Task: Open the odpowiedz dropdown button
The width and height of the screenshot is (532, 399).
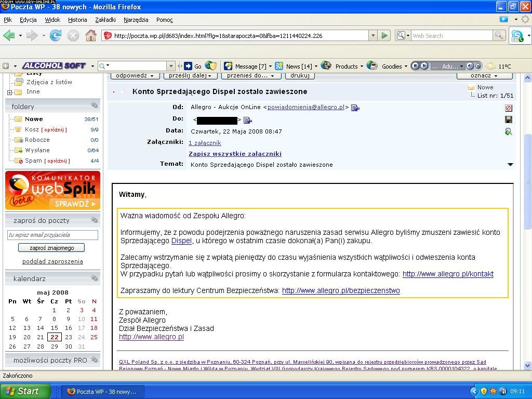Action: [x=135, y=76]
